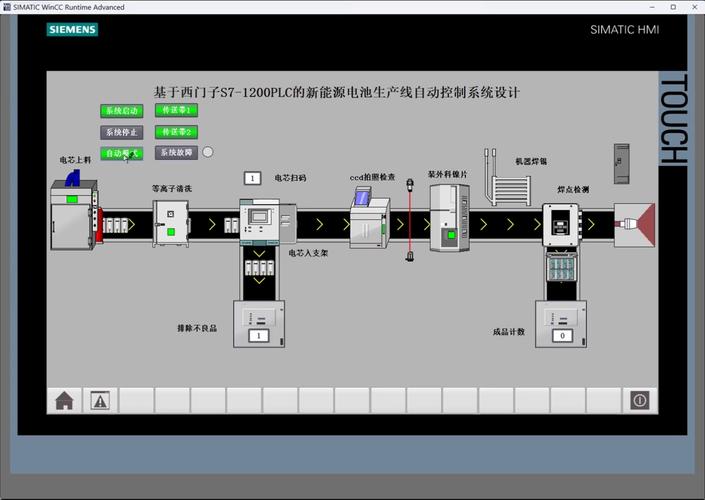705x500 pixels.
Task: Click the round fault indicator lamp
Action: pos(208,152)
